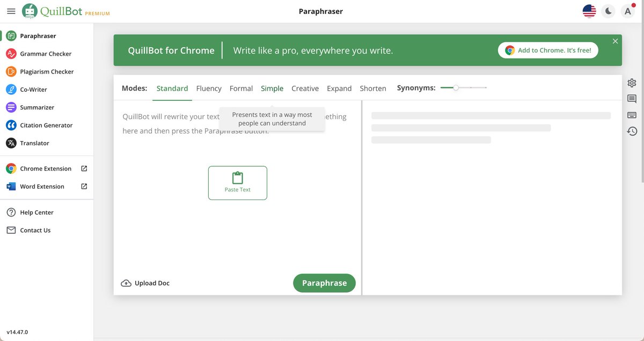Switch to Formal mode
Screen dimensions: 644x341
[241, 88]
